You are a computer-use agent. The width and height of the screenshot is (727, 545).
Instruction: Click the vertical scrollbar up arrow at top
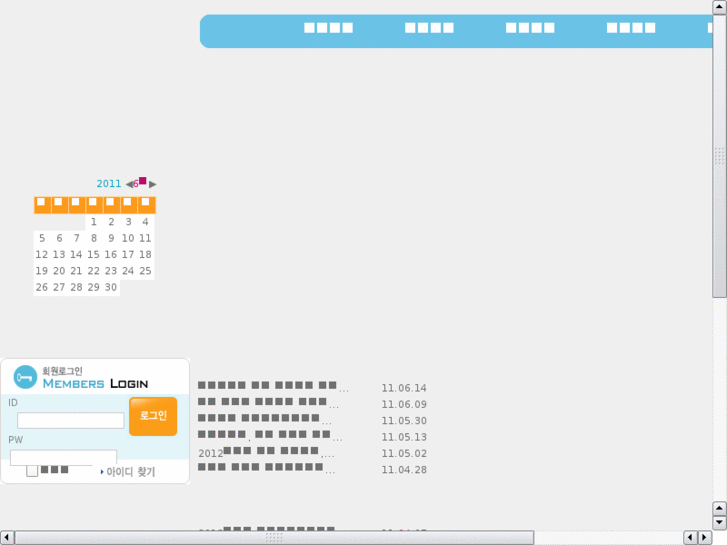(x=720, y=7)
